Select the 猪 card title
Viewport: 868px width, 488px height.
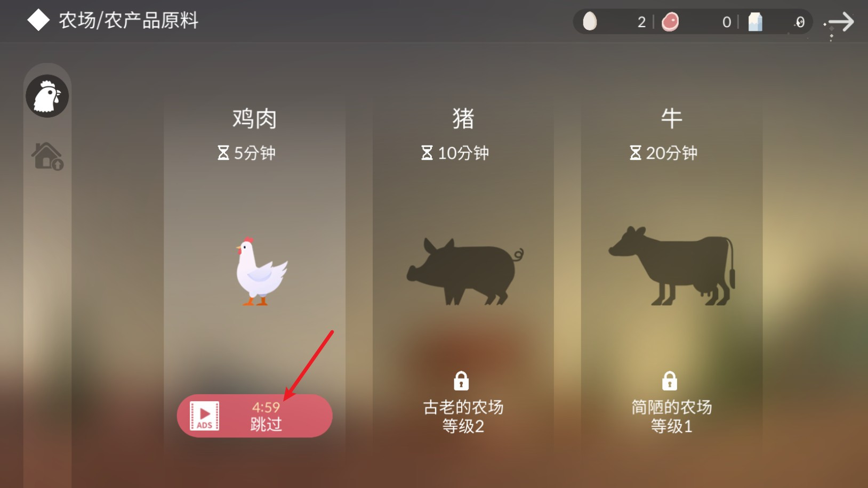tap(463, 118)
